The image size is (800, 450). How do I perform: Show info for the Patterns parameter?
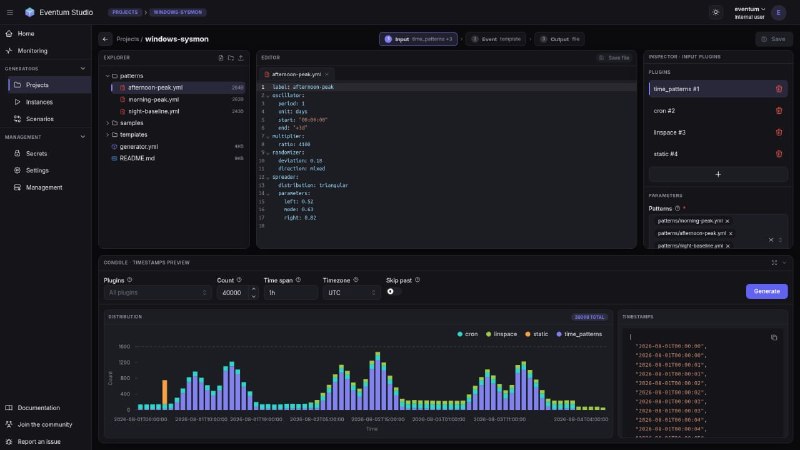(x=678, y=208)
